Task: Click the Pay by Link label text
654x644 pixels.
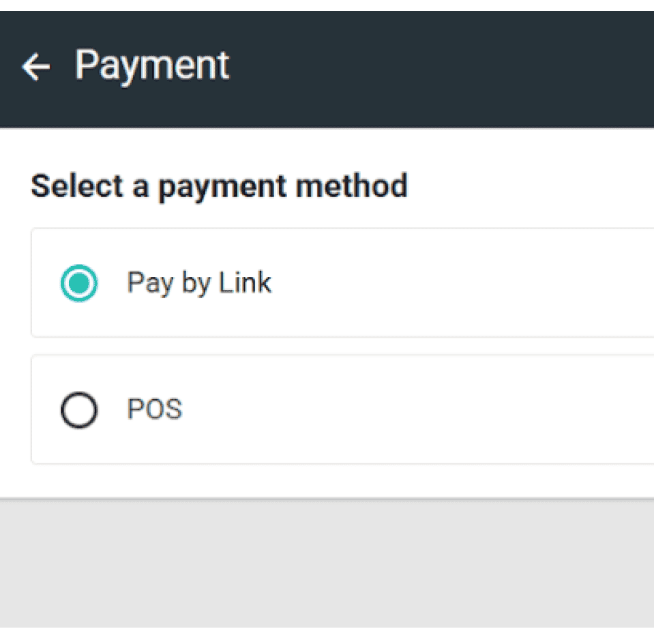Action: coord(198,282)
